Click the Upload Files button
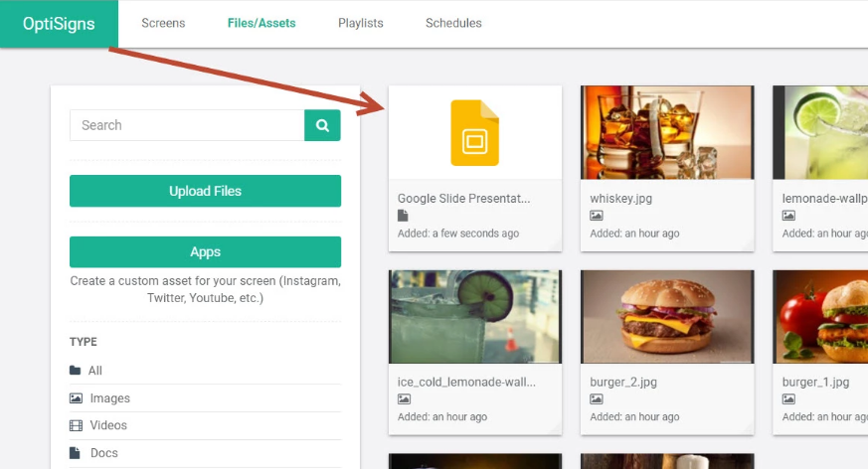This screenshot has width=868, height=469. (206, 191)
